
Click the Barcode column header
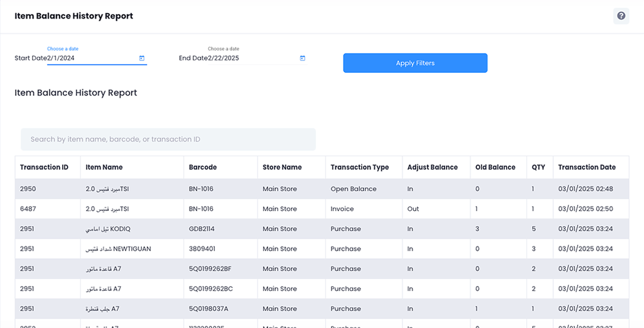(x=203, y=168)
